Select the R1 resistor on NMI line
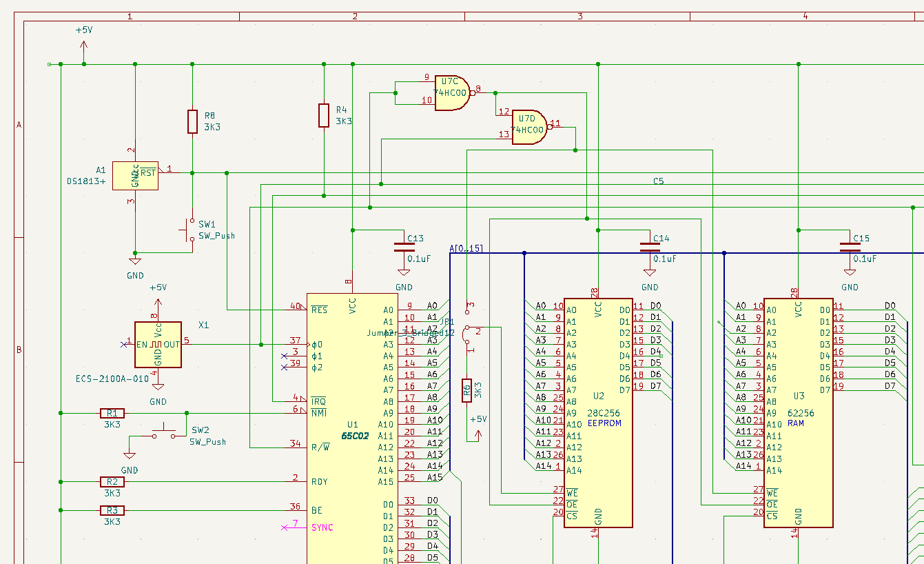The height and width of the screenshot is (564, 924). point(112,413)
